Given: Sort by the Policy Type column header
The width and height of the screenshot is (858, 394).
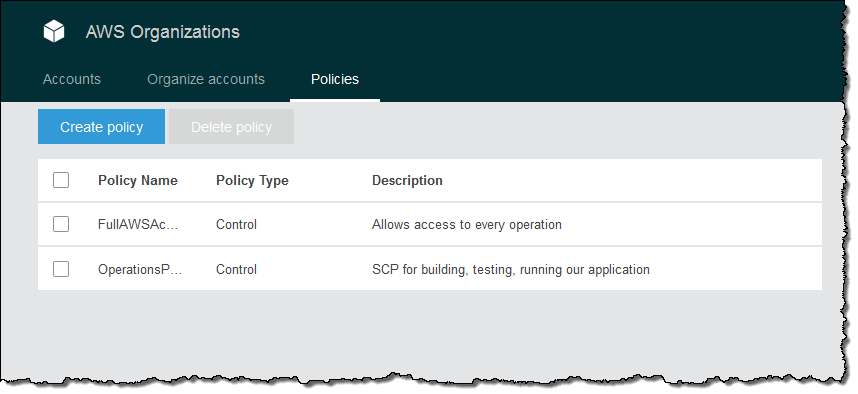Looking at the screenshot, I should [252, 181].
